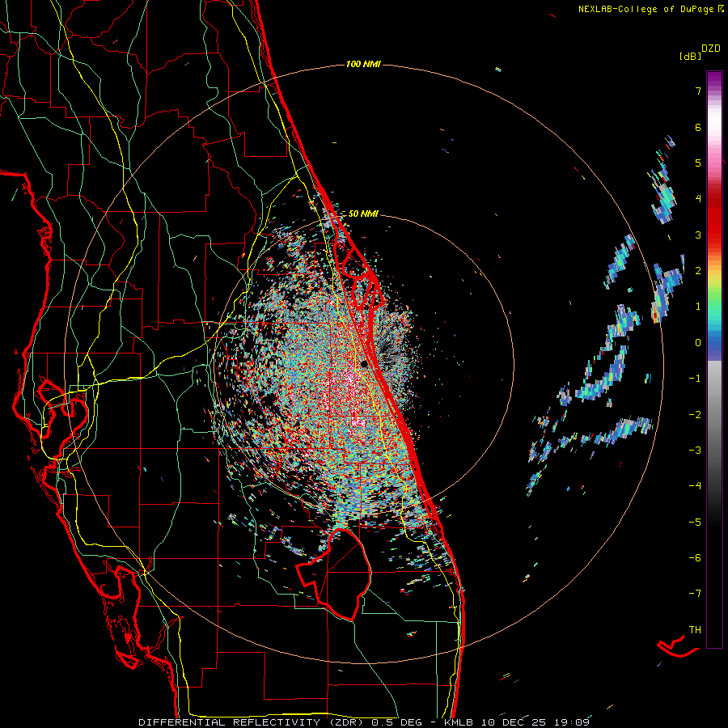
Task: Click the colorbar value -7 label
Action: pos(695,594)
